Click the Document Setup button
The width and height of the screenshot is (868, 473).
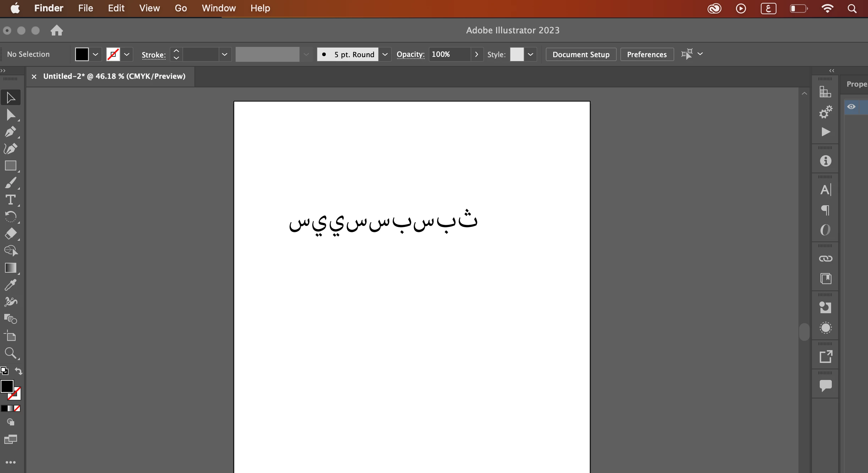pyautogui.click(x=581, y=54)
